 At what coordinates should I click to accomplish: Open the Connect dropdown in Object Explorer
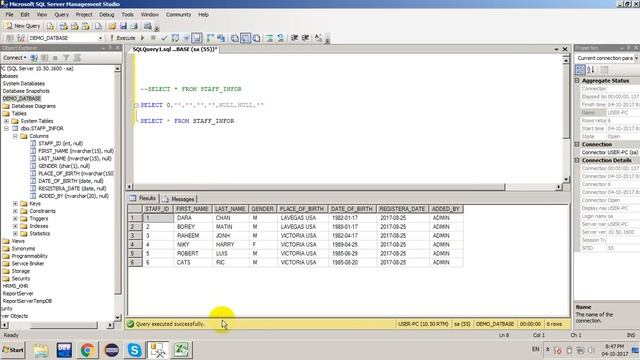point(15,58)
